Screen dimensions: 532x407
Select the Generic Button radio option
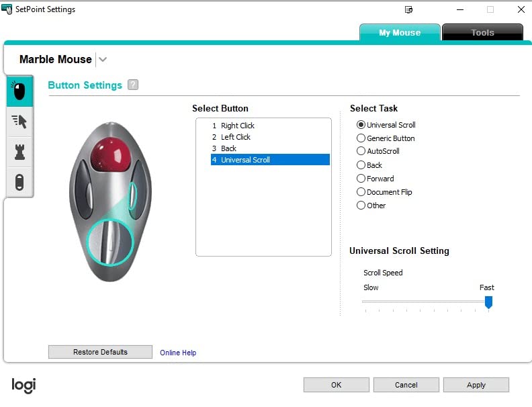(361, 138)
